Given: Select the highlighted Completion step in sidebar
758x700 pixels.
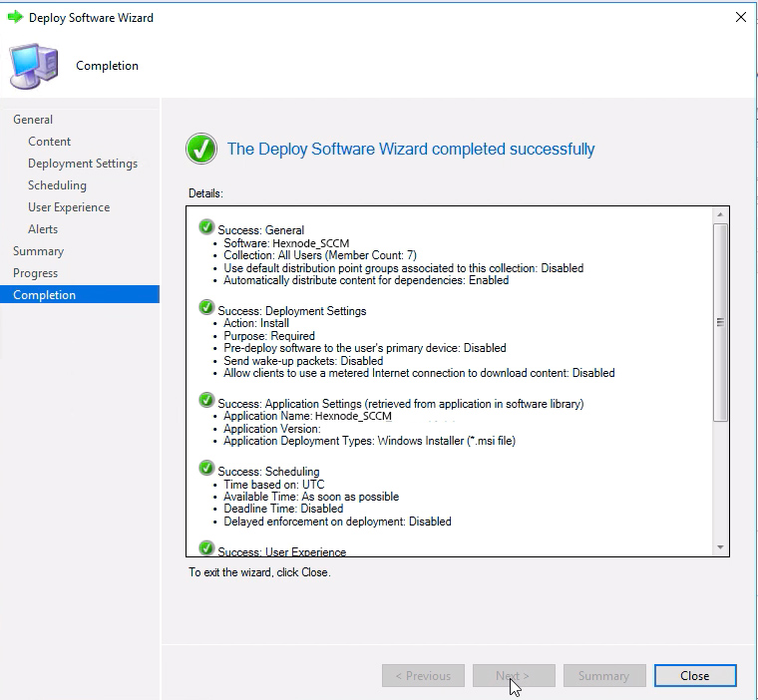Looking at the screenshot, I should click(x=80, y=294).
